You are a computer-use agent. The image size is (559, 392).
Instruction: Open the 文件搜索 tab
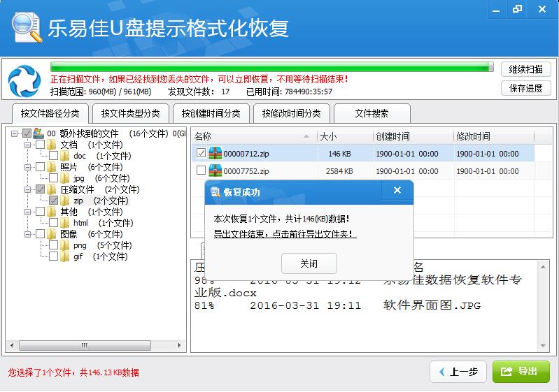click(372, 114)
